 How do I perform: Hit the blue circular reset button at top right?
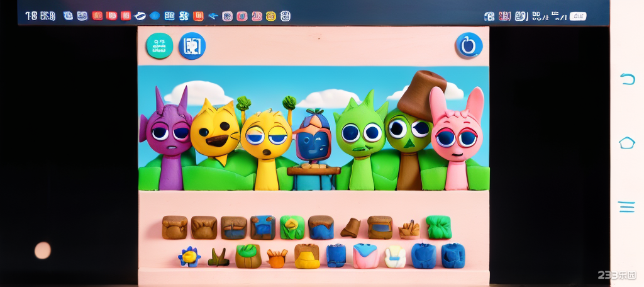[469, 45]
